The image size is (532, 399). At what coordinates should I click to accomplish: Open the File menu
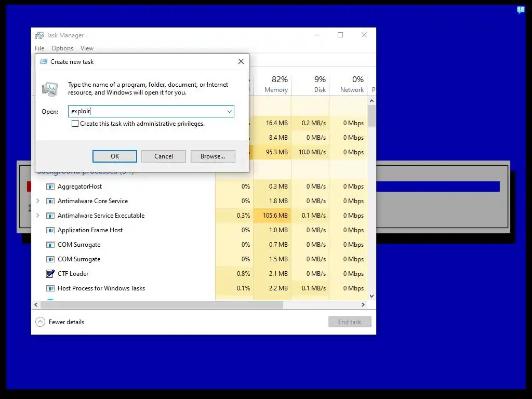pos(39,48)
